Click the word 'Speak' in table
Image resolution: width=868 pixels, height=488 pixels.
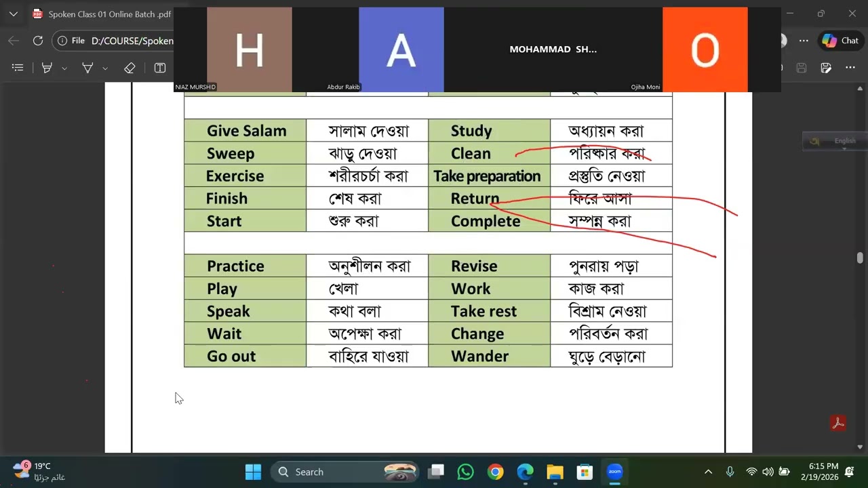(x=229, y=311)
